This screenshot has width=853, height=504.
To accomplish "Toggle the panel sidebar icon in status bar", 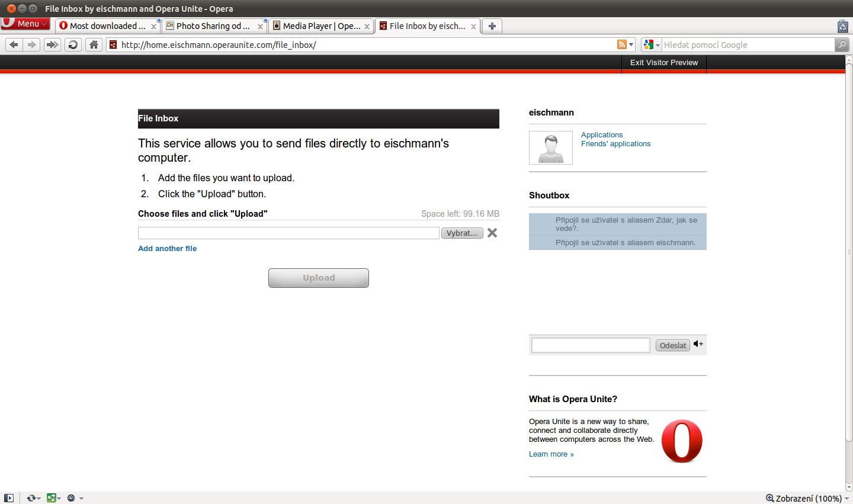I will click(8, 498).
